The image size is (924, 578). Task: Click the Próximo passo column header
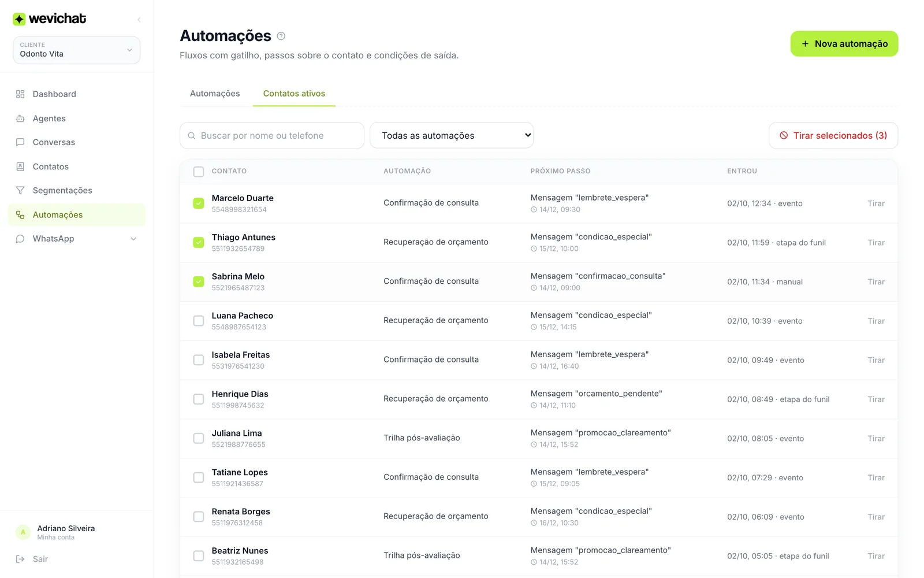tap(560, 171)
